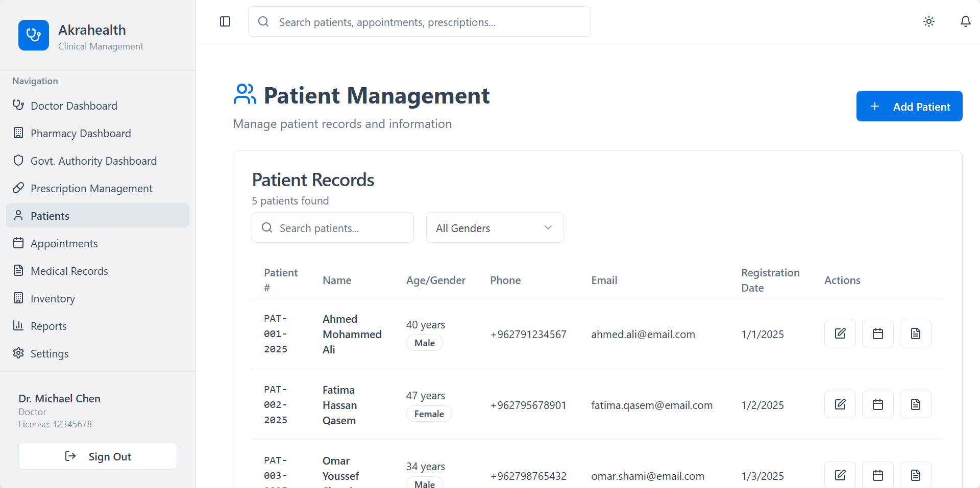Image resolution: width=980 pixels, height=488 pixels.
Task: Open the Govt. Authority Dashboard shield icon
Action: [x=18, y=160]
